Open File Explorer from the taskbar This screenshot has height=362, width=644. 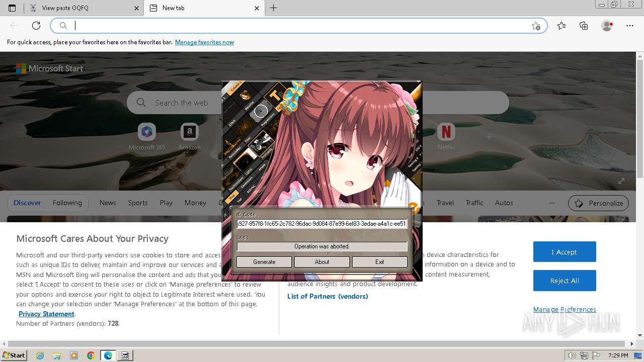57,355
